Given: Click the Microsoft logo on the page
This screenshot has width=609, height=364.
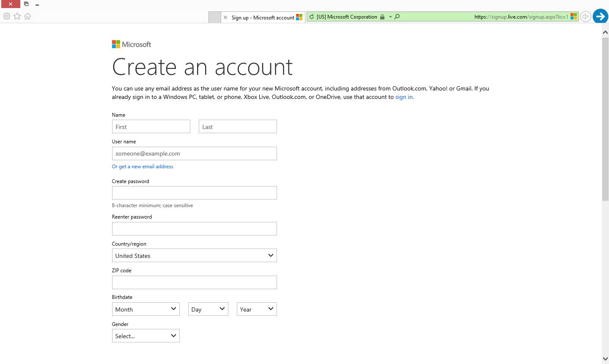Looking at the screenshot, I should click(132, 44).
